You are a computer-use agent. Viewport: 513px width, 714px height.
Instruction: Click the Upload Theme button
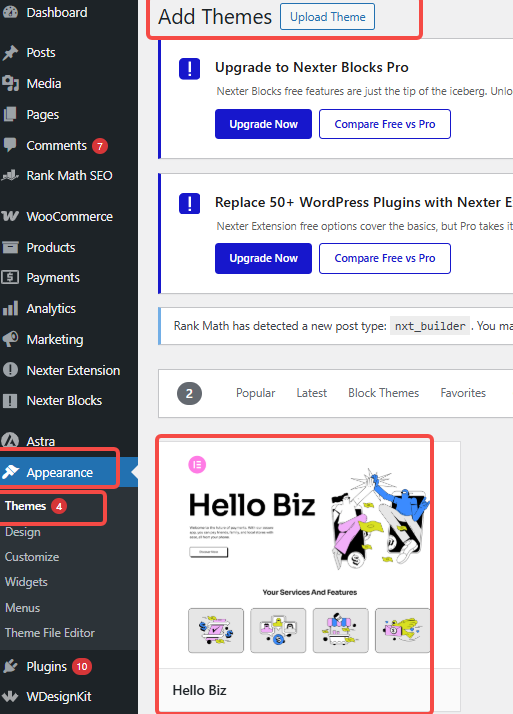pyautogui.click(x=327, y=17)
